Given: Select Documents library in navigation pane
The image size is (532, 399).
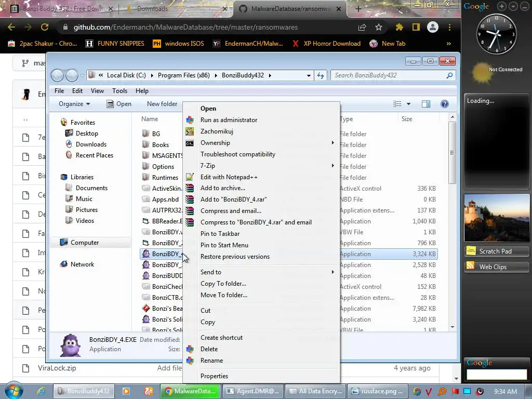Looking at the screenshot, I should coord(91,188).
